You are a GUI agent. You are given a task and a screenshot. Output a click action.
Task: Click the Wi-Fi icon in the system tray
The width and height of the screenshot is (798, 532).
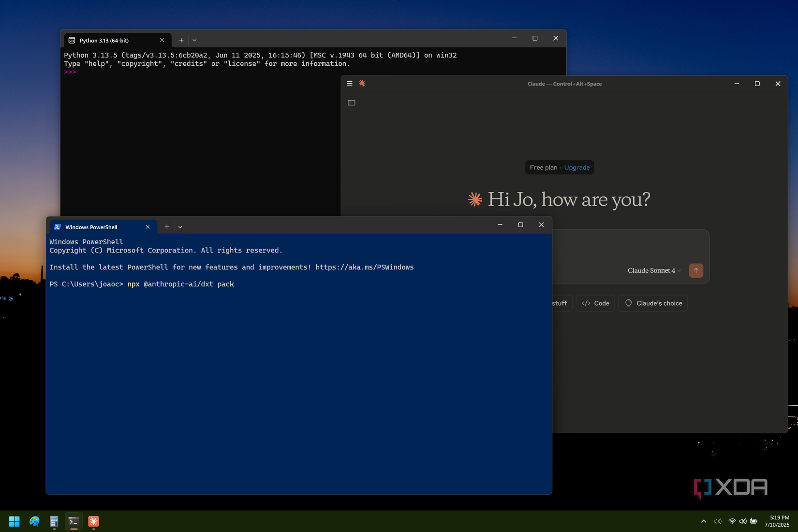tap(731, 521)
